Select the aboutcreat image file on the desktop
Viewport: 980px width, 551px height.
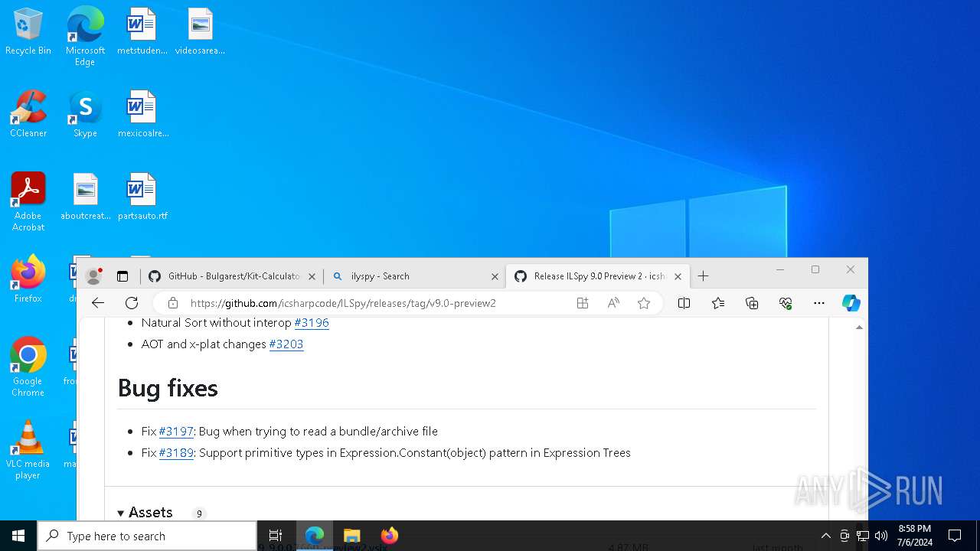tap(86, 197)
